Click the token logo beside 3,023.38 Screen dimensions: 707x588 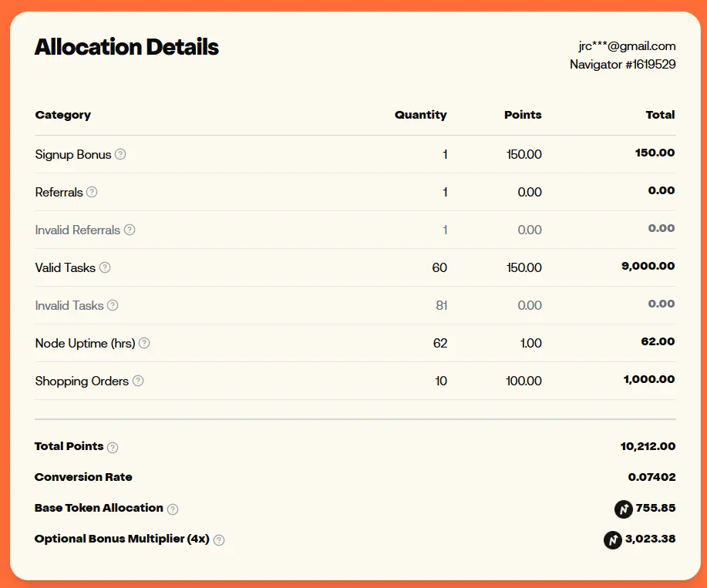[x=613, y=539]
